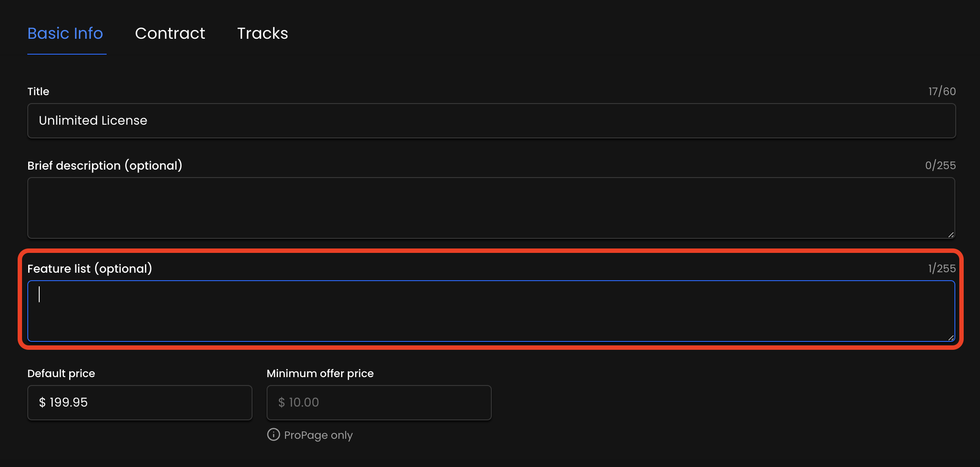Click the Minimum offer price input
This screenshot has height=467, width=980.
click(379, 403)
